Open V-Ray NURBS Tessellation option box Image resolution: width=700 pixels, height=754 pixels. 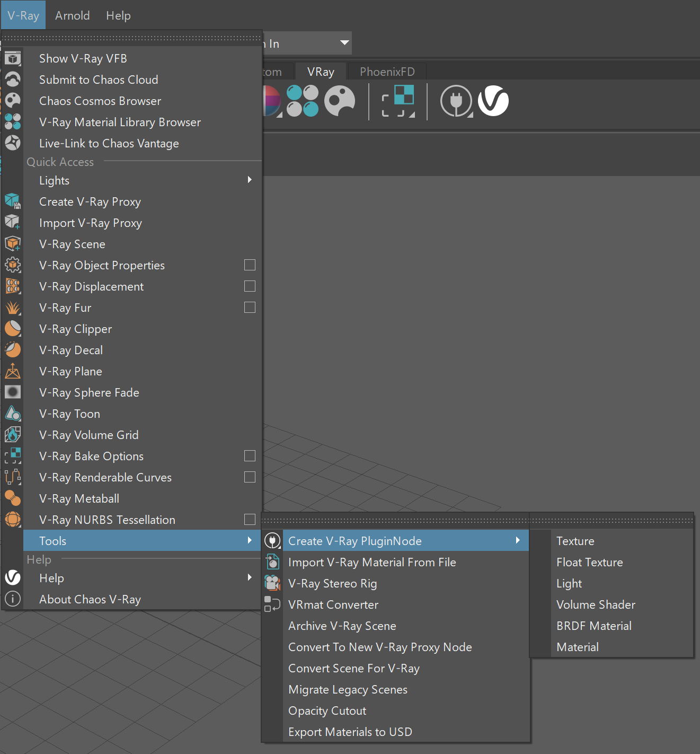click(x=250, y=519)
